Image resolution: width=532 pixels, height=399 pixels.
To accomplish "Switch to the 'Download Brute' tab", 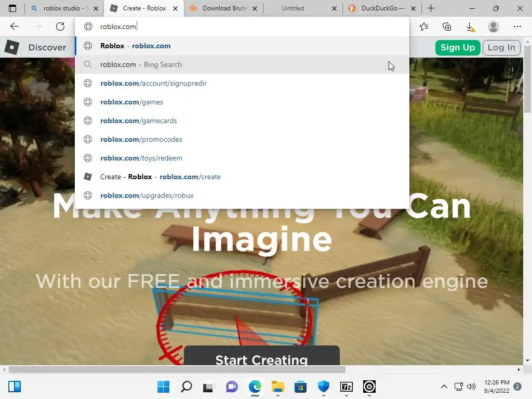I will 223,8.
